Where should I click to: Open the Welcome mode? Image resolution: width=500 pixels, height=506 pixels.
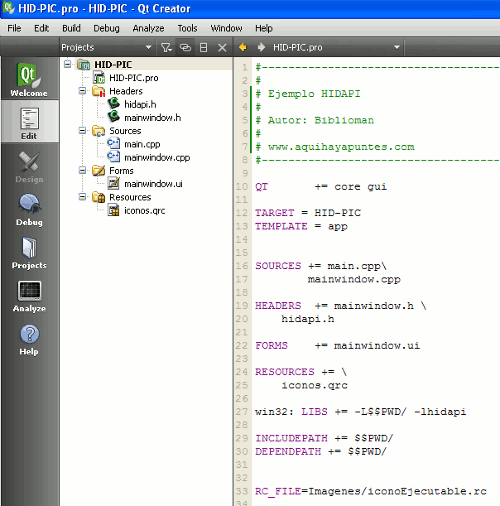[x=29, y=79]
